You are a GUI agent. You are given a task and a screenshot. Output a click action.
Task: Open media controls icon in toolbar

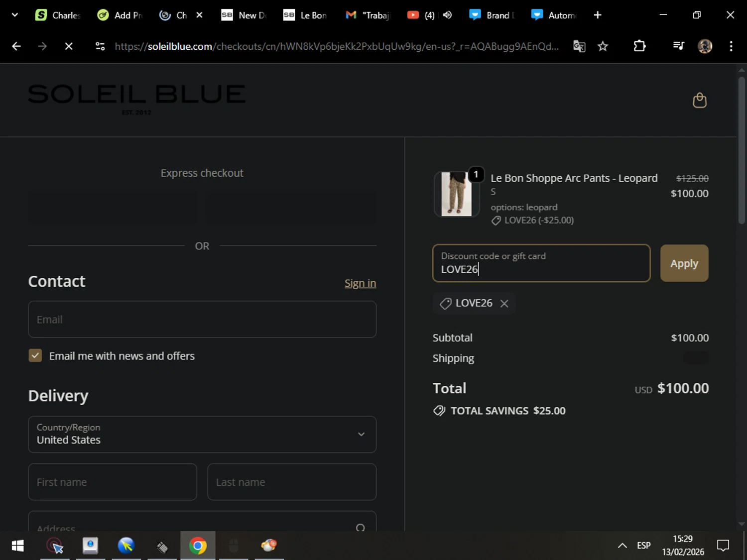tap(678, 46)
